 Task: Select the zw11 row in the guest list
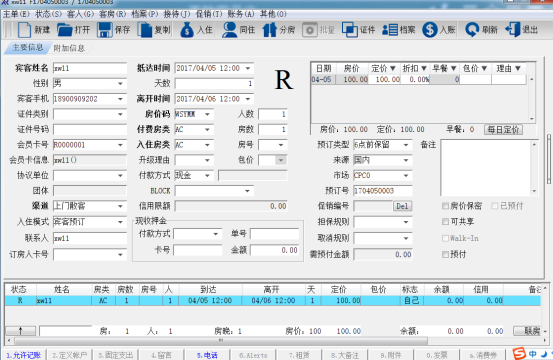click(272, 300)
